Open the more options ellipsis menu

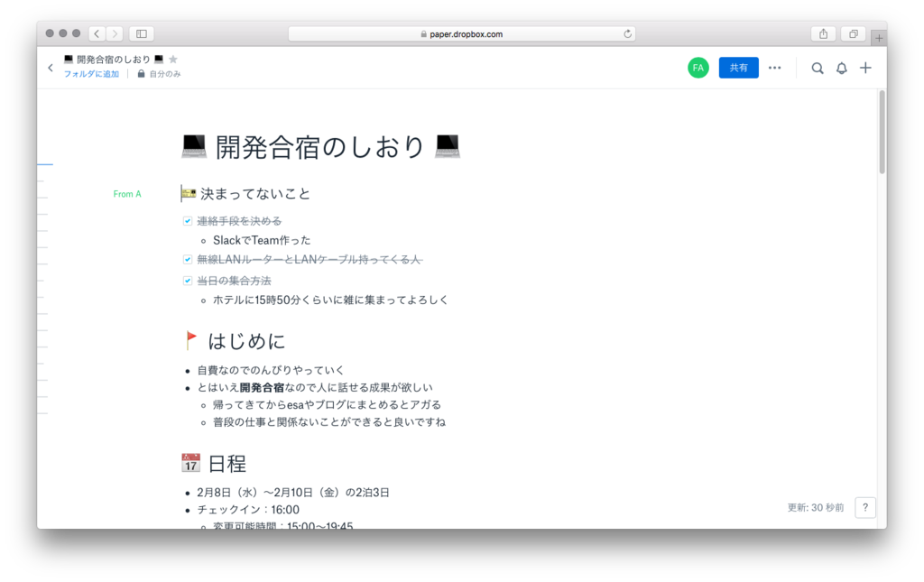(774, 68)
